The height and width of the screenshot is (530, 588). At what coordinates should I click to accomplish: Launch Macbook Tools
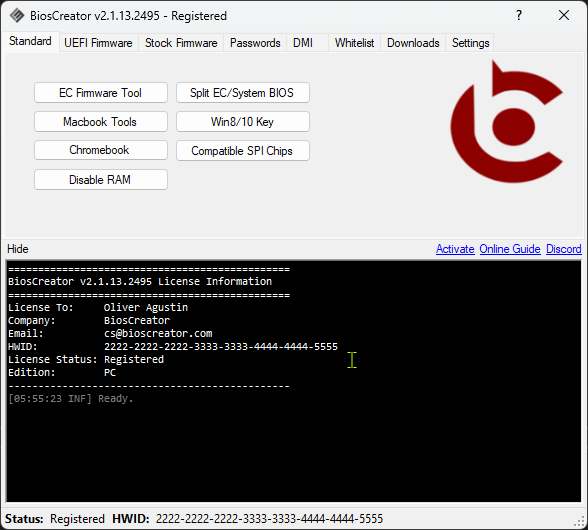pyautogui.click(x=100, y=122)
